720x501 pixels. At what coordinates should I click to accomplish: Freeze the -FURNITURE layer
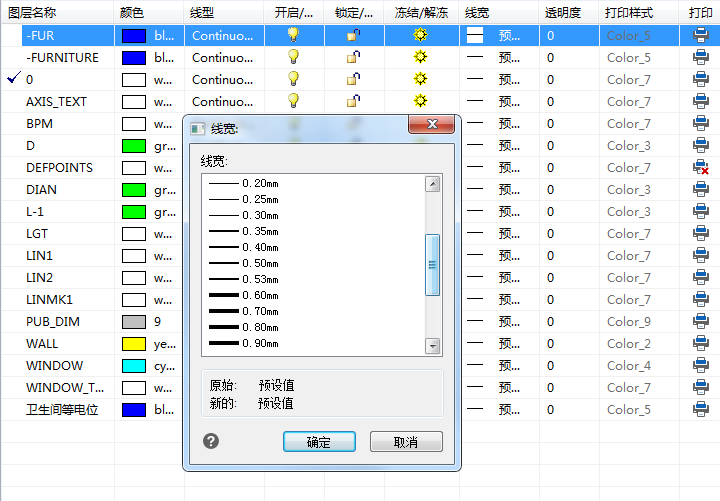(420, 57)
